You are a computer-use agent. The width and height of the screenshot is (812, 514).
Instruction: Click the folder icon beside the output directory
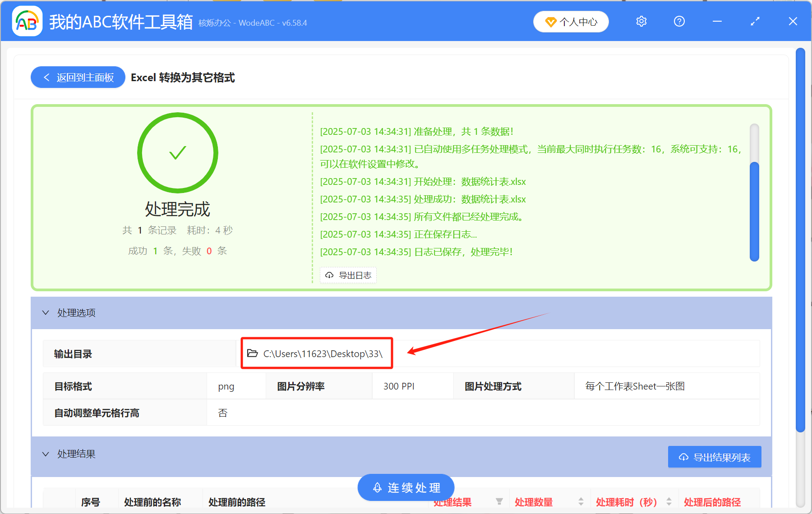(253, 353)
